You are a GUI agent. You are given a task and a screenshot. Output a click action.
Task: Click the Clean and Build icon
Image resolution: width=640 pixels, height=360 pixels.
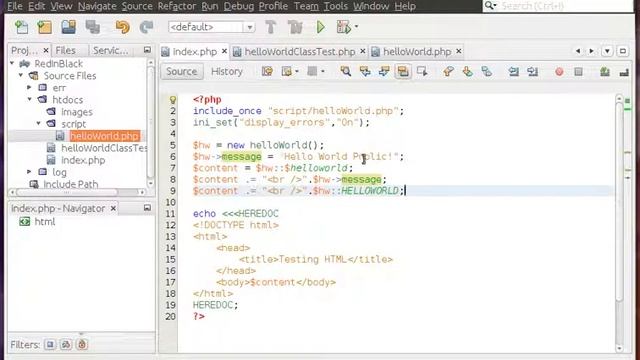click(x=295, y=27)
